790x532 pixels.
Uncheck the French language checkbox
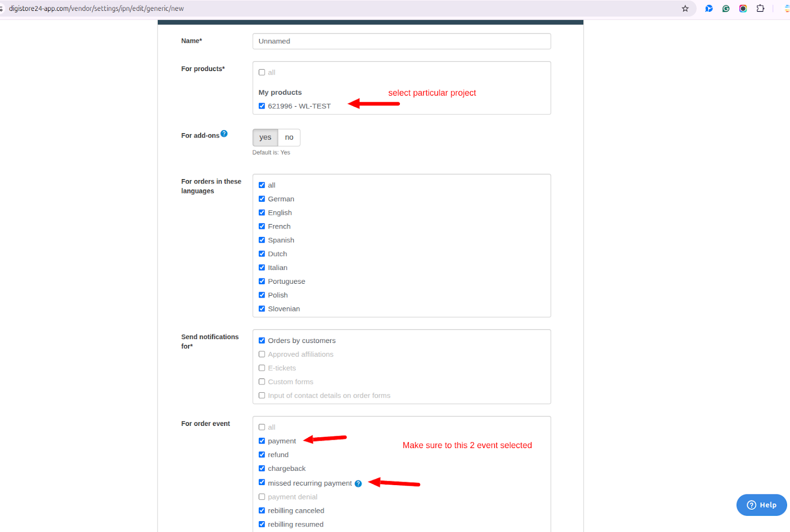[262, 227]
